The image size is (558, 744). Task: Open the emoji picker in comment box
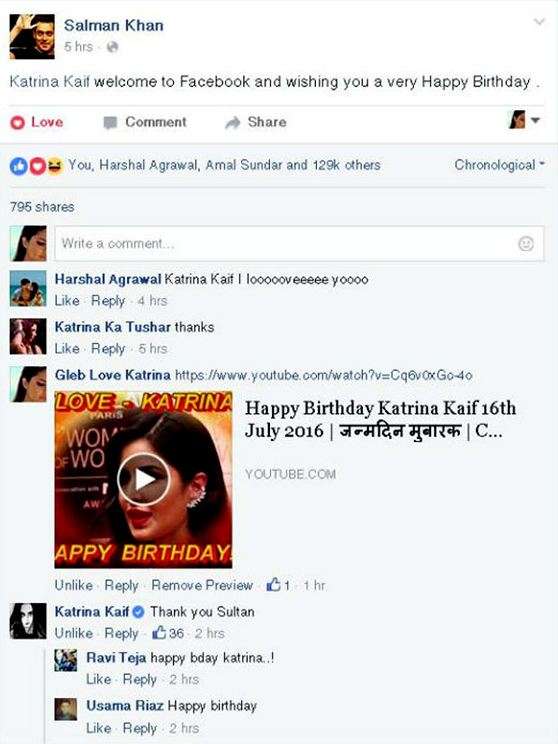click(525, 243)
